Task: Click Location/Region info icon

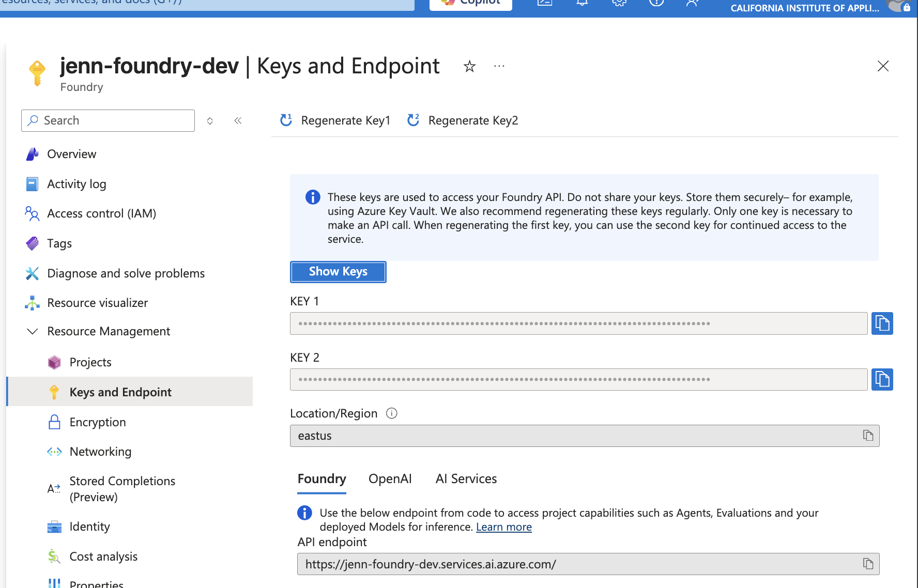Action: pos(392,413)
